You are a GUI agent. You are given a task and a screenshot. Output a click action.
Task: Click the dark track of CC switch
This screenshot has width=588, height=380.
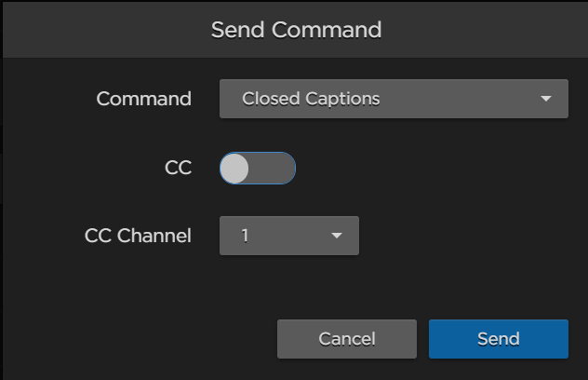[274, 168]
